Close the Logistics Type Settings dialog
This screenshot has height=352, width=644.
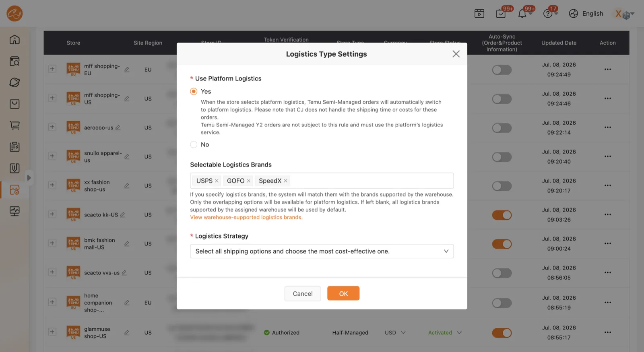tap(456, 54)
